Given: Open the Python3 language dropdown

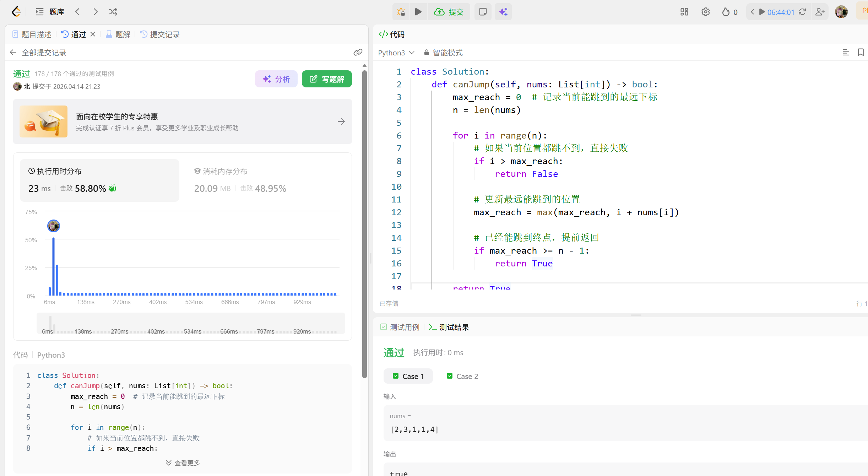Looking at the screenshot, I should [396, 53].
